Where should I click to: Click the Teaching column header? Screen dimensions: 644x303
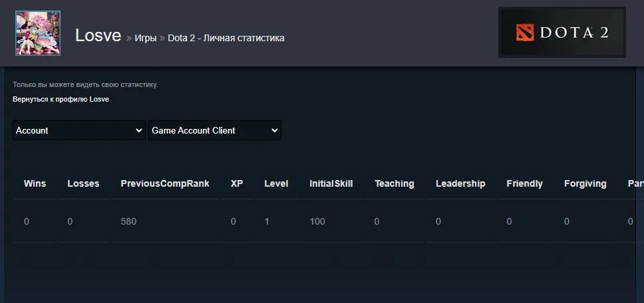395,183
